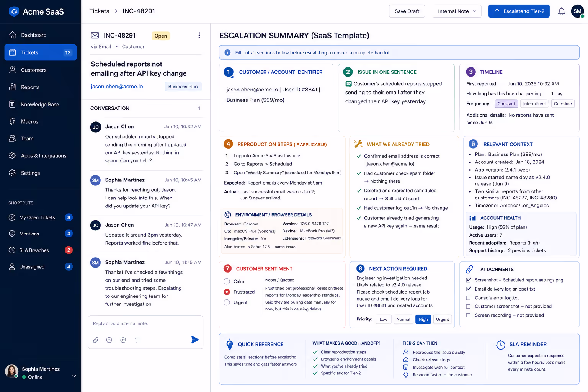This screenshot has height=392, width=588.
Task: Open the SLA Breaches shortcut
Action: pos(41,250)
